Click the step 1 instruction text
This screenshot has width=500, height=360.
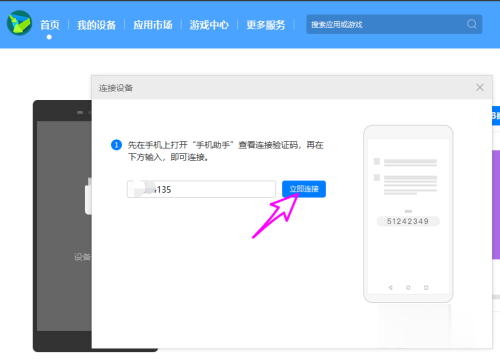pyautogui.click(x=226, y=151)
